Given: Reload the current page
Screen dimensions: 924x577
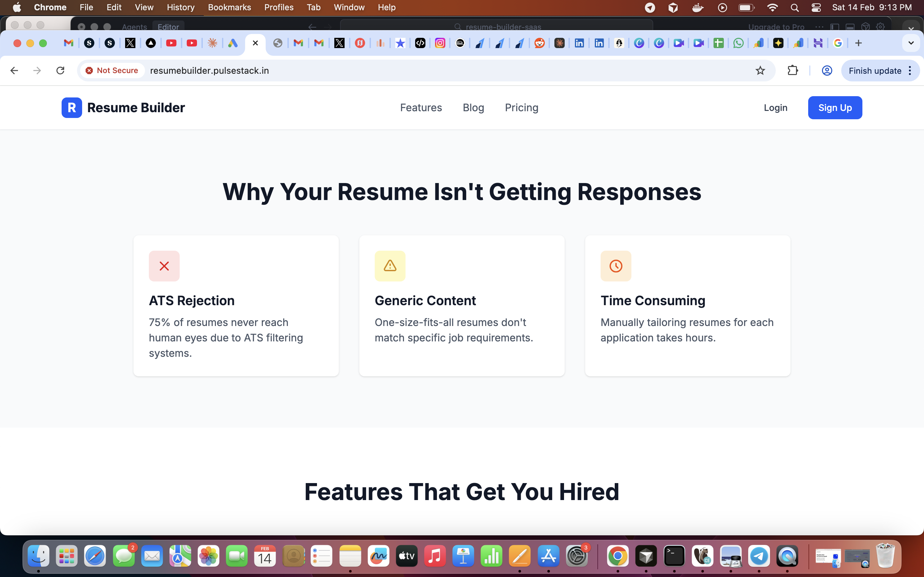Looking at the screenshot, I should [x=60, y=70].
